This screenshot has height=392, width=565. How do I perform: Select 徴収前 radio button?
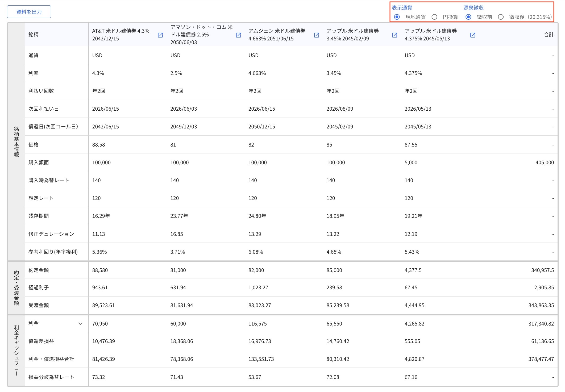[x=468, y=17]
